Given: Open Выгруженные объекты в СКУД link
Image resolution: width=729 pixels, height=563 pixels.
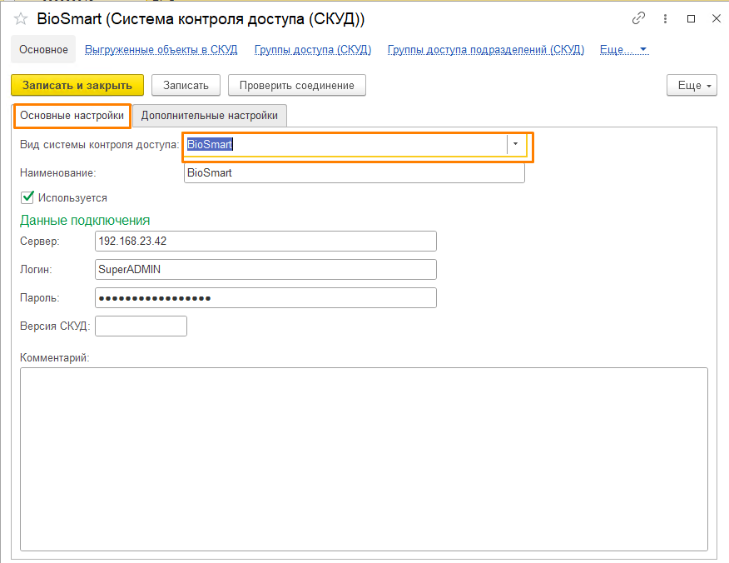Looking at the screenshot, I should tap(161, 50).
